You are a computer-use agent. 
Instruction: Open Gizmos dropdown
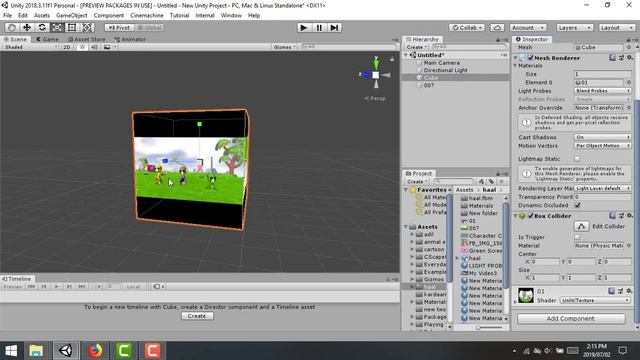[284, 47]
